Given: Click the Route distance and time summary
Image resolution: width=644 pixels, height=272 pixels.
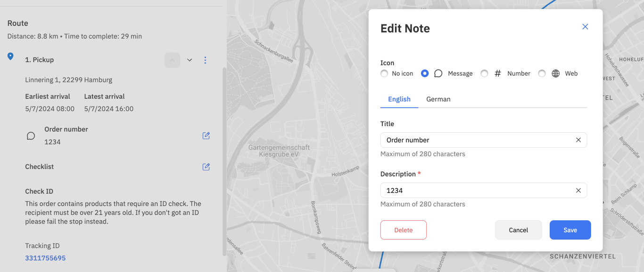Looking at the screenshot, I should [x=74, y=36].
